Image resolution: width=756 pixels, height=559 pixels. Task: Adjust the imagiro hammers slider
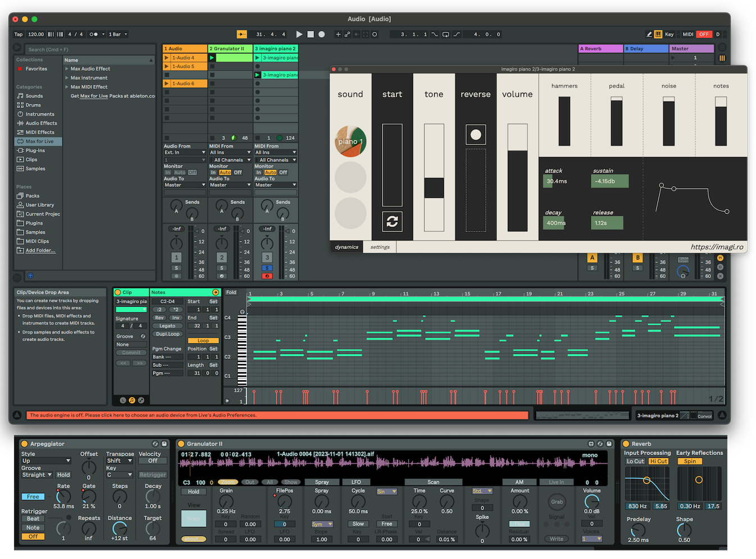[x=564, y=121]
